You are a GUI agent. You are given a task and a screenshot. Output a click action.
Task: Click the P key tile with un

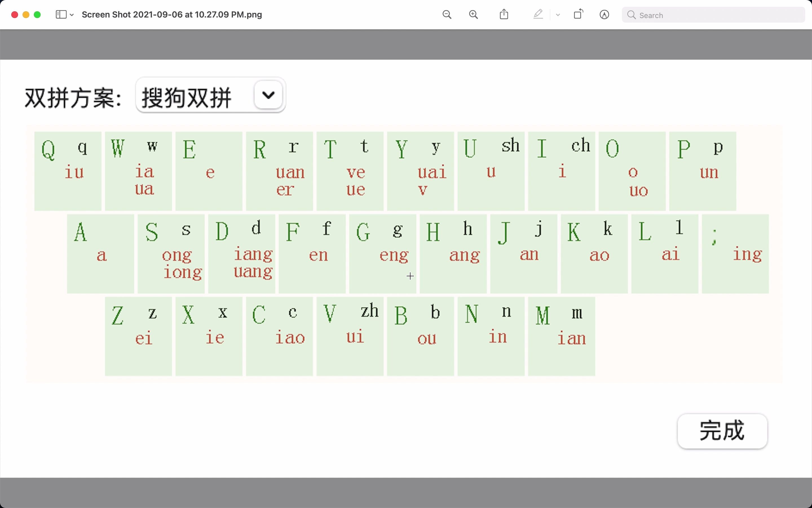[703, 171]
